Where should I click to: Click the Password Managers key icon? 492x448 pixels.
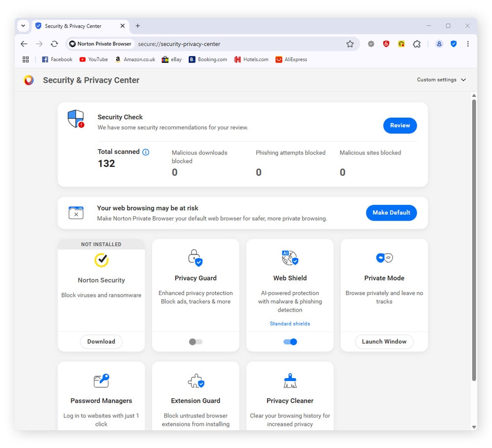click(101, 381)
